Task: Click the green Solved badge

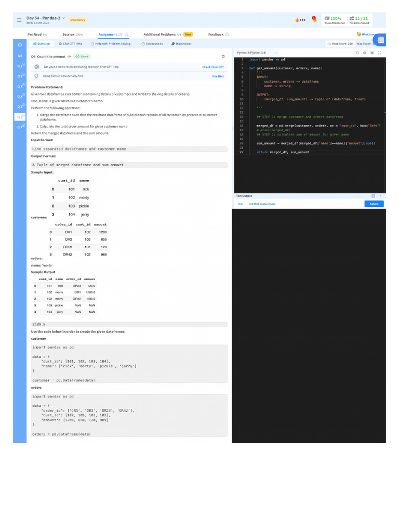Action: tap(82, 56)
